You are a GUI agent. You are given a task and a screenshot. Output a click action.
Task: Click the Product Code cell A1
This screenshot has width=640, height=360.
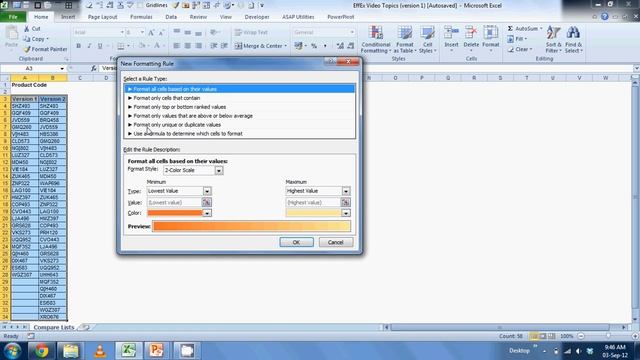point(24,85)
